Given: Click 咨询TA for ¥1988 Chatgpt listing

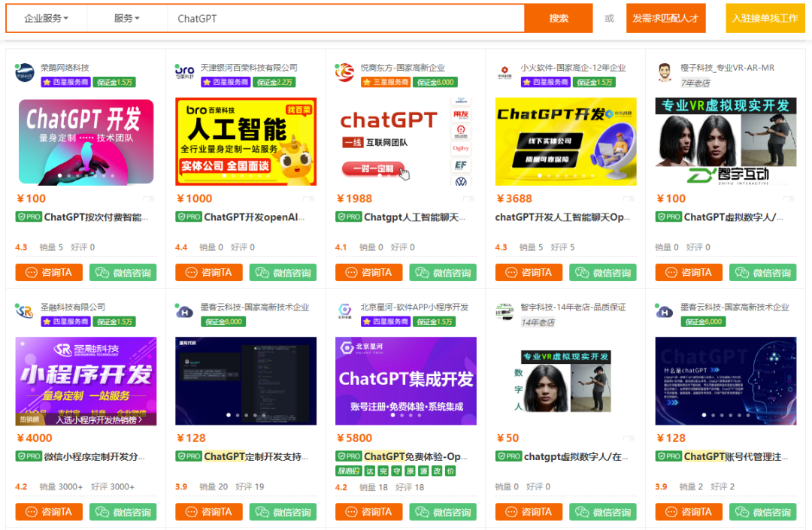Looking at the screenshot, I should tap(368, 273).
